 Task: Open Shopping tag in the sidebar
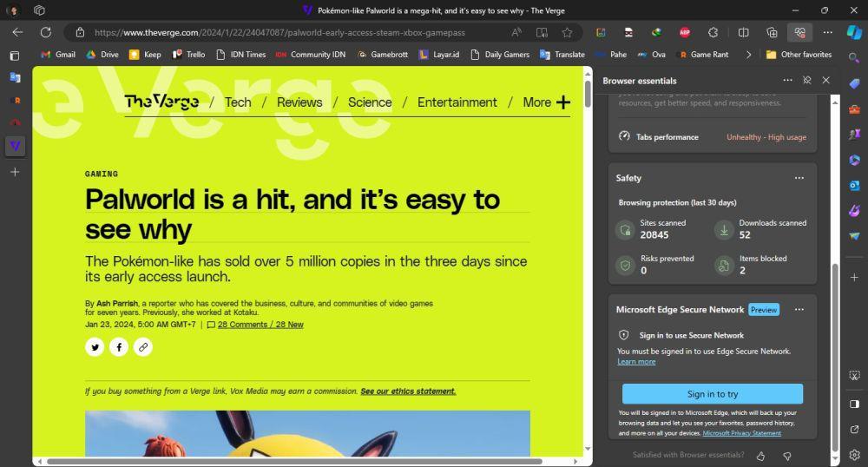(x=854, y=83)
